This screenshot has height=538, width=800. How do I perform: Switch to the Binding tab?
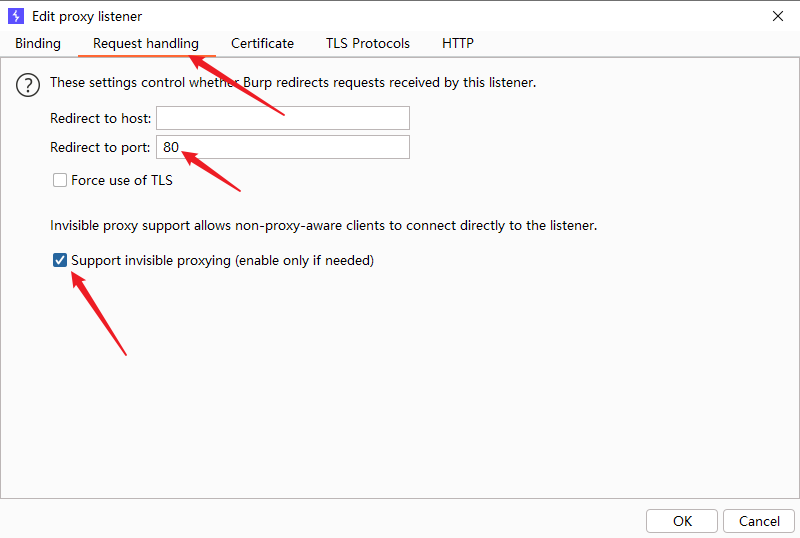point(38,43)
